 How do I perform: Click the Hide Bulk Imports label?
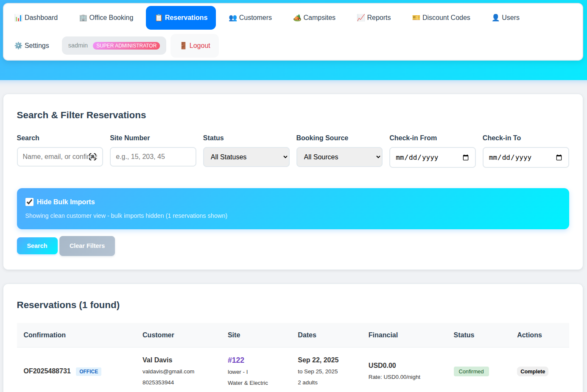(66, 202)
